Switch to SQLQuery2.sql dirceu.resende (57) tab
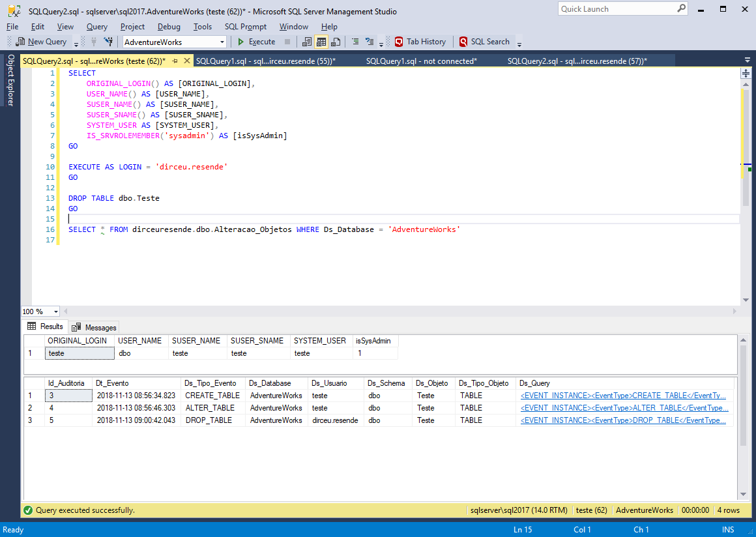Image resolution: width=756 pixels, height=537 pixels. click(577, 61)
